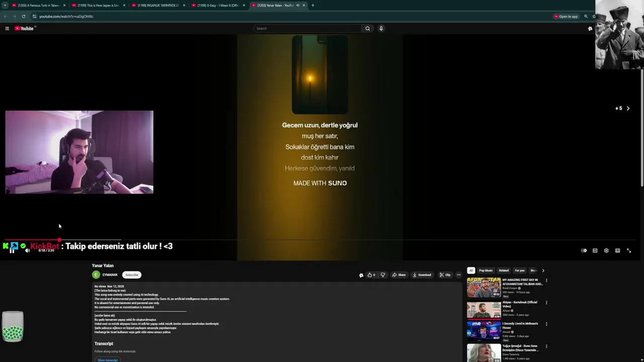644x362 pixels.
Task: Toggle the autoplay switch in player
Action: click(584, 250)
